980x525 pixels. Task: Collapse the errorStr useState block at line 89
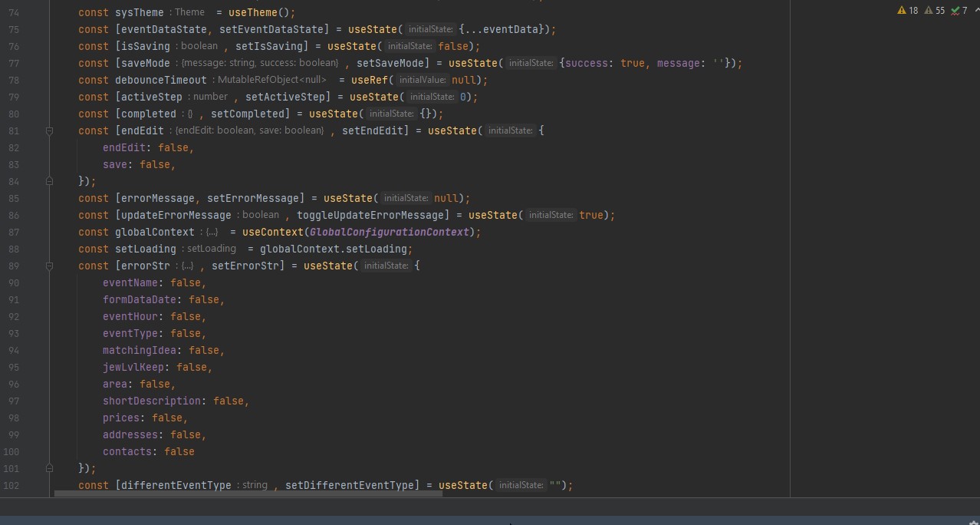tap(49, 266)
